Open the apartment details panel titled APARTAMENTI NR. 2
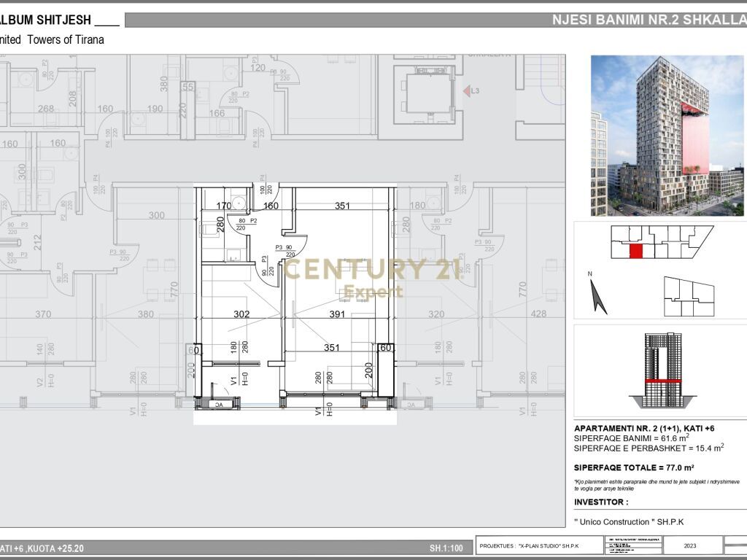747x560 pixels. click(640, 426)
